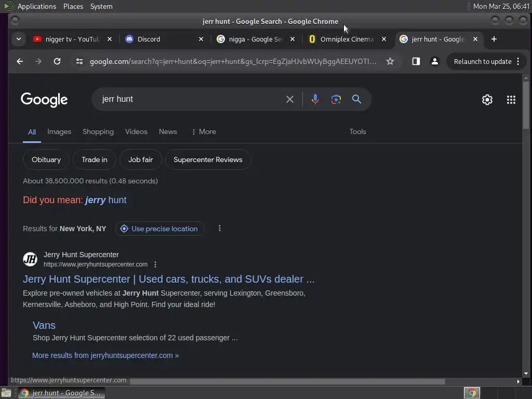532x399 pixels.
Task: Open the Vans sublink
Action: pos(44,325)
